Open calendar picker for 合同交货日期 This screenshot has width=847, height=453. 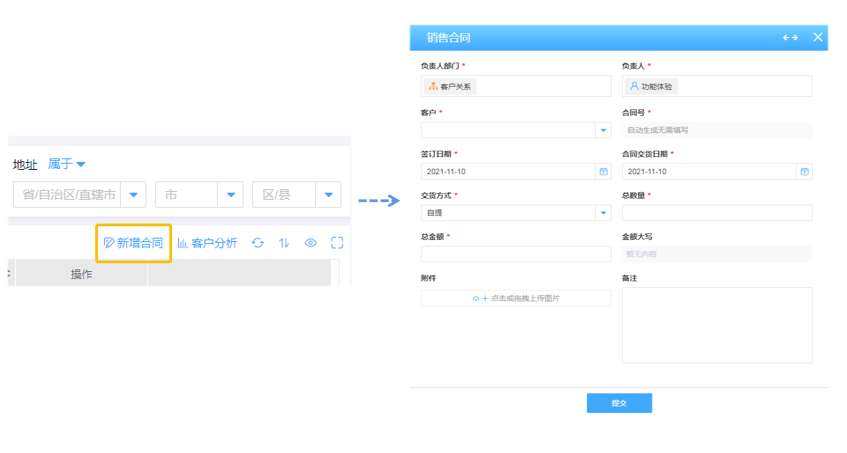click(x=804, y=171)
